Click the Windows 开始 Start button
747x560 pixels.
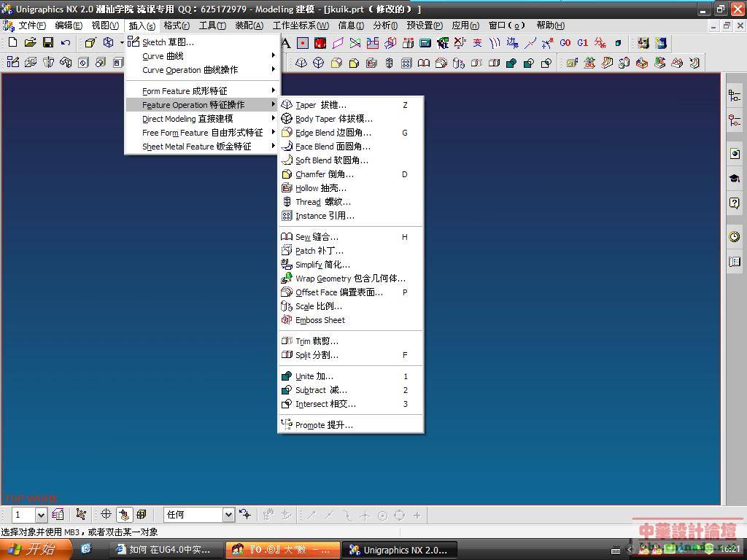[x=36, y=550]
